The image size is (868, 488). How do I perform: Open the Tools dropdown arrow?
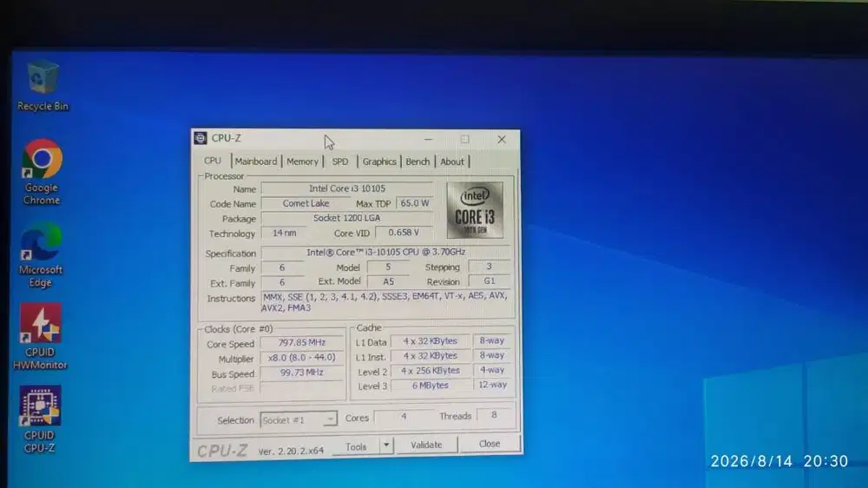(x=386, y=445)
